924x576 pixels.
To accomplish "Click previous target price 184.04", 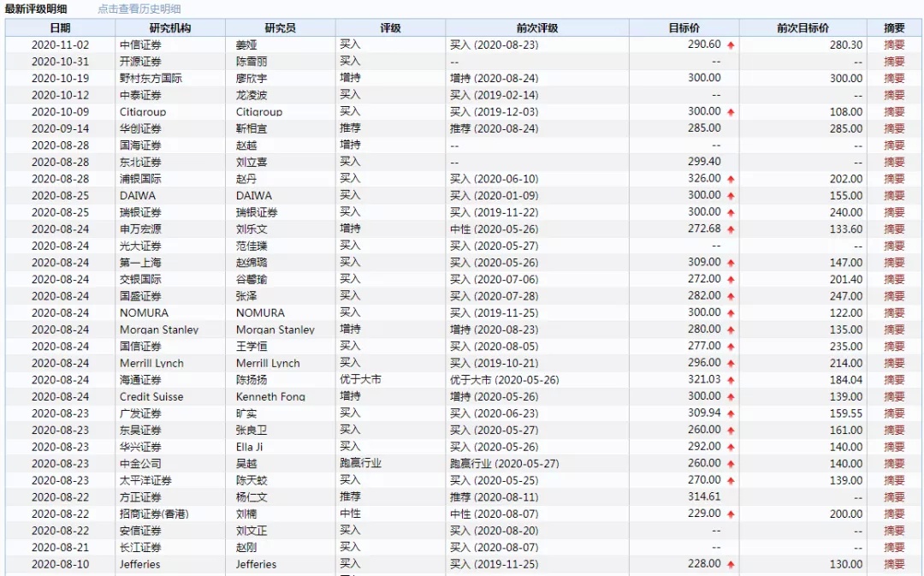I will coord(845,380).
